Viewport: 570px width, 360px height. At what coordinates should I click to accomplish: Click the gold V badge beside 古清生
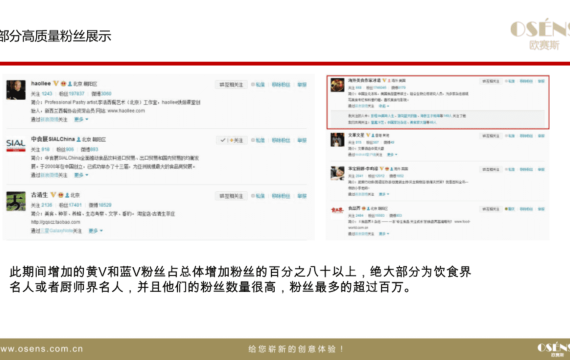[x=53, y=195]
